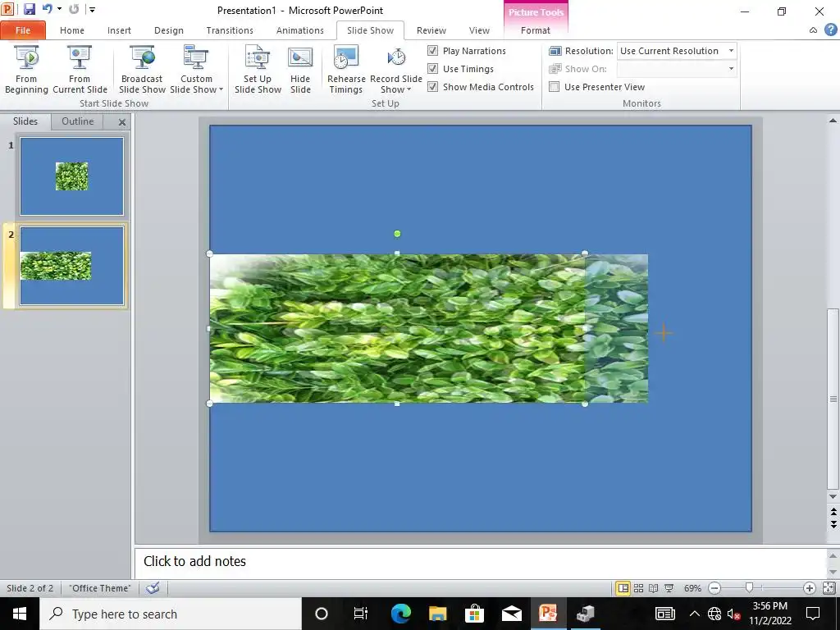Toggle the Play Narrations checkbox
This screenshot has width=840, height=630.
point(433,51)
